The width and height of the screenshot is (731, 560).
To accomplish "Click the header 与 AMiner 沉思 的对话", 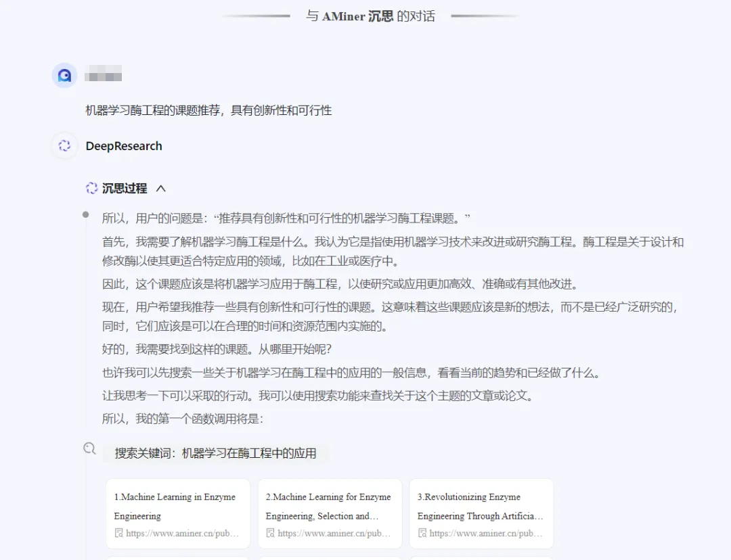I will [x=371, y=16].
